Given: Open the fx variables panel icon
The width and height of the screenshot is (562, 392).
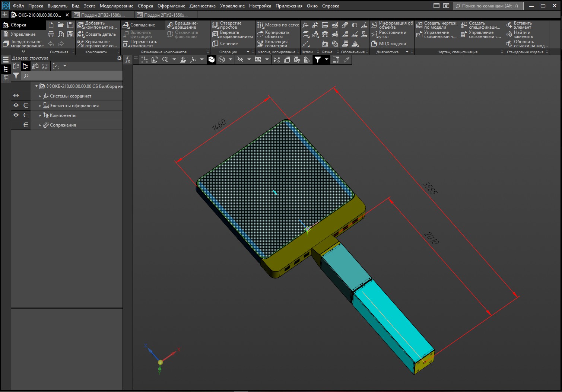Looking at the screenshot, I should pos(128,60).
